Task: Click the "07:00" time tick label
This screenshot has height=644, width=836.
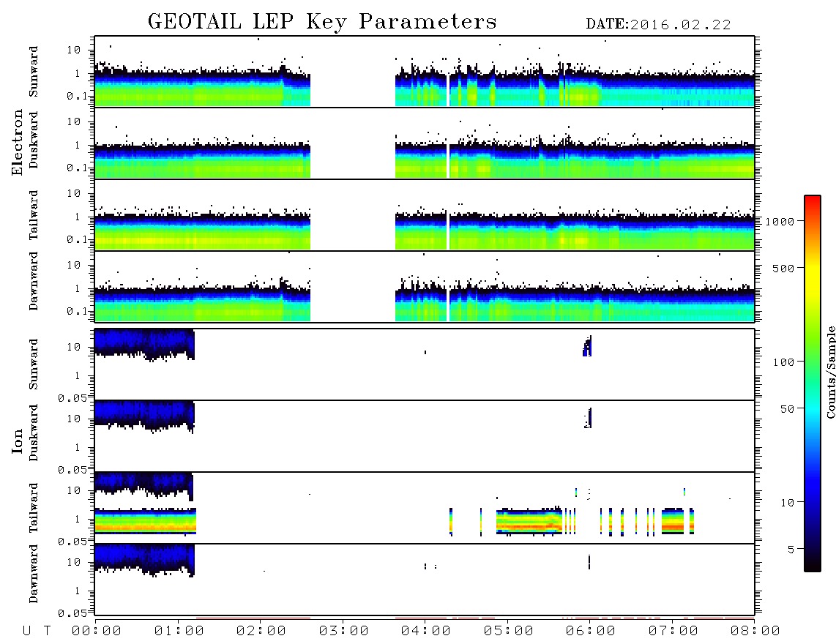Action: (673, 632)
